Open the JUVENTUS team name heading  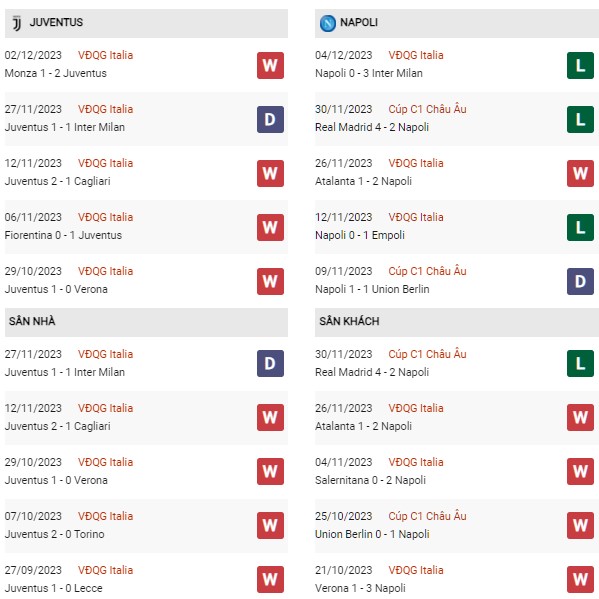click(x=56, y=22)
